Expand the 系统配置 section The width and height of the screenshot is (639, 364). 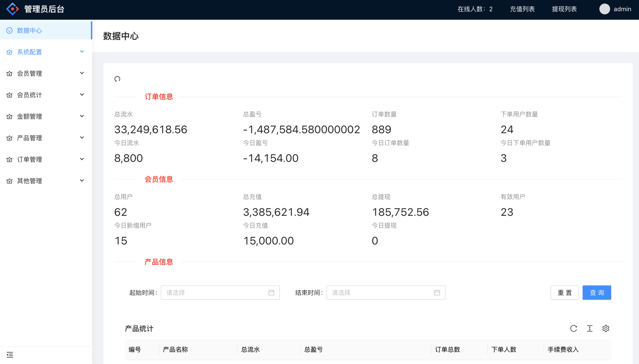coord(46,52)
